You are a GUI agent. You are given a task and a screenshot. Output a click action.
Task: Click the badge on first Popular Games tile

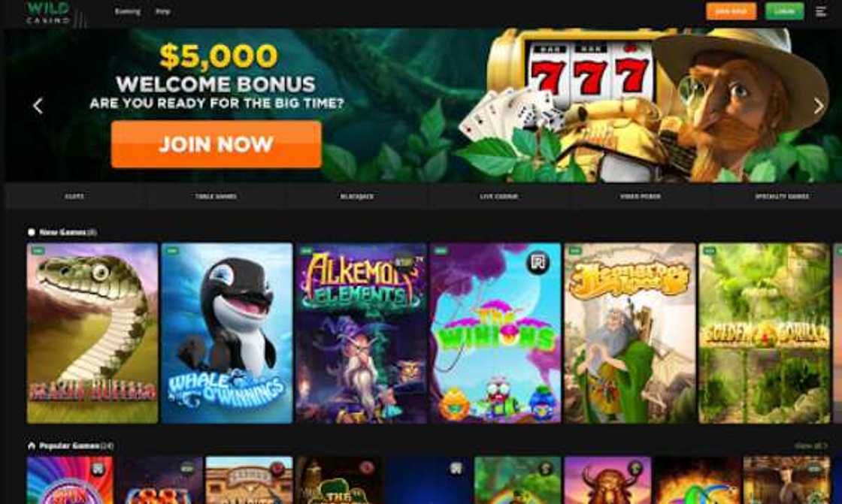pyautogui.click(x=98, y=469)
